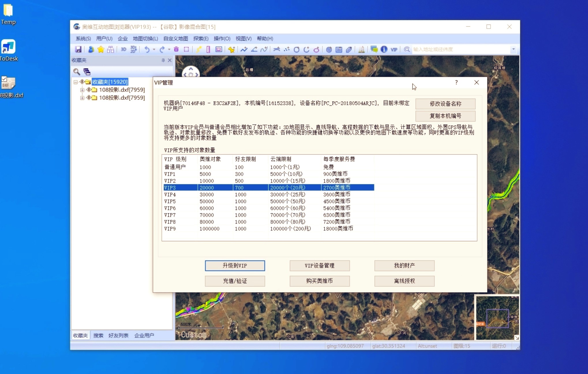Click the binoculars search icon

111,49
